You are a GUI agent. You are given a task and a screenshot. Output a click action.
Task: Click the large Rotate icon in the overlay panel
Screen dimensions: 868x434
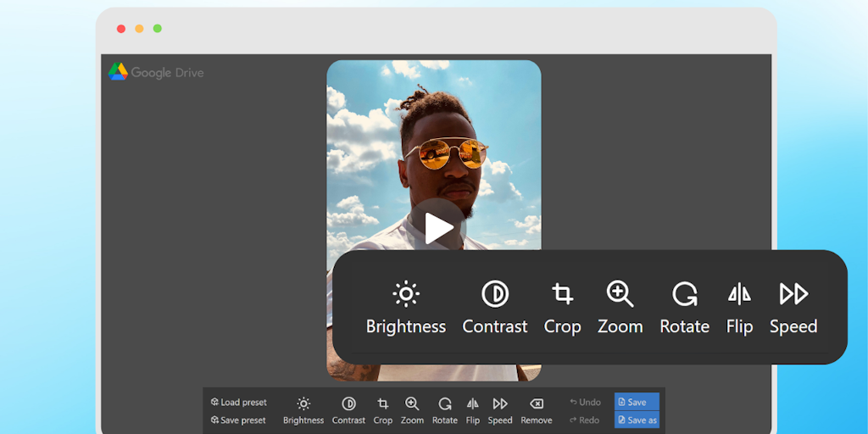click(685, 294)
